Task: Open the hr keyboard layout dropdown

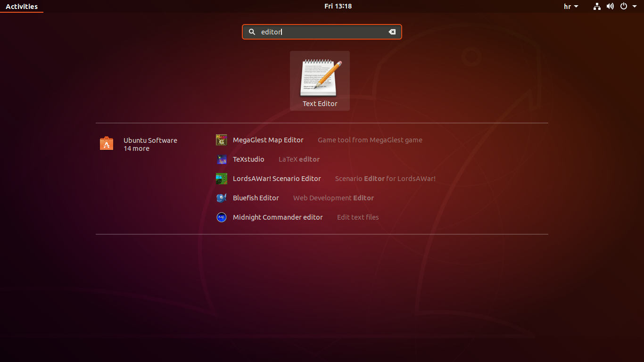Action: pos(571,6)
